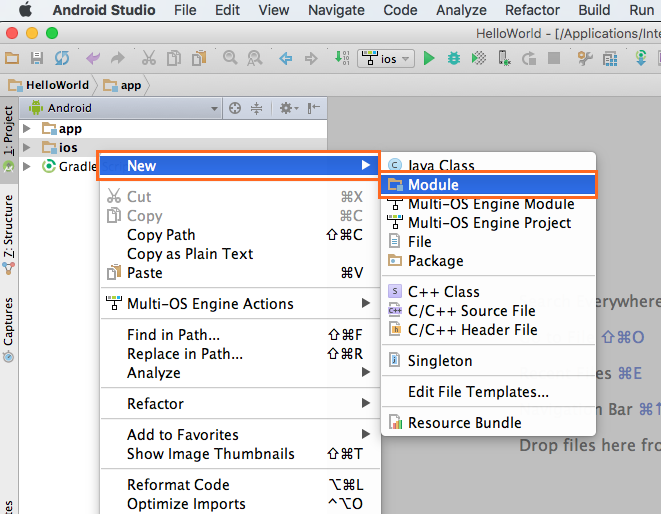Click the Copy toolbar icon
This screenshot has height=514, width=661.
click(174, 58)
